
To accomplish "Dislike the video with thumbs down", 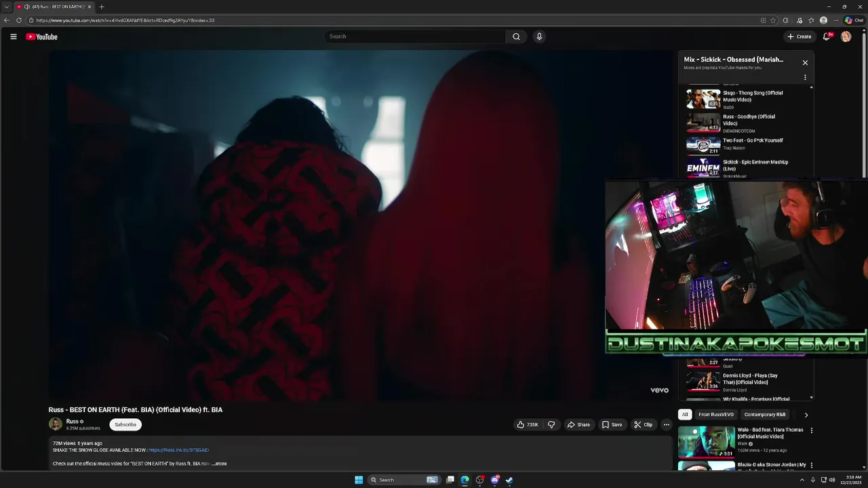I will [x=551, y=425].
